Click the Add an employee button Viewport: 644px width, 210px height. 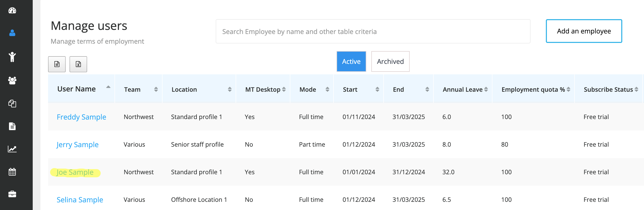[584, 31]
